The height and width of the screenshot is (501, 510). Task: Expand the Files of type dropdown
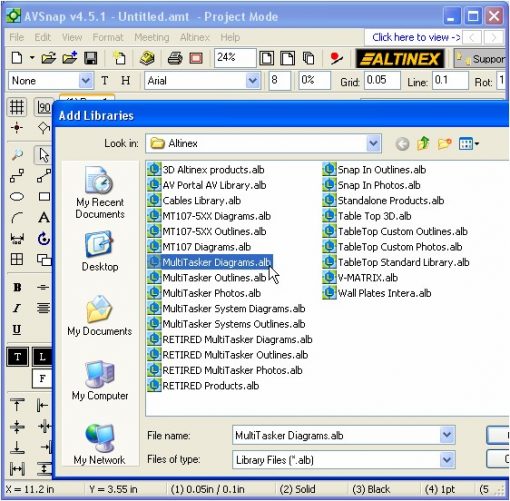(x=447, y=460)
